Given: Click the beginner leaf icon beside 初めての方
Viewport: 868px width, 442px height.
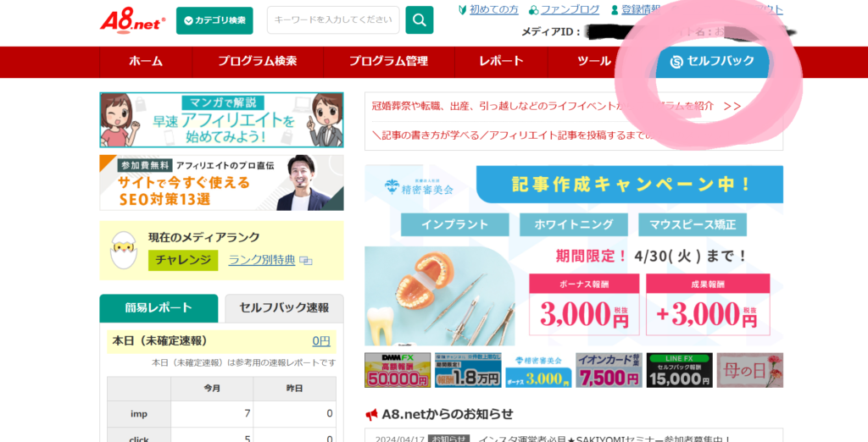Looking at the screenshot, I should pyautogui.click(x=462, y=10).
